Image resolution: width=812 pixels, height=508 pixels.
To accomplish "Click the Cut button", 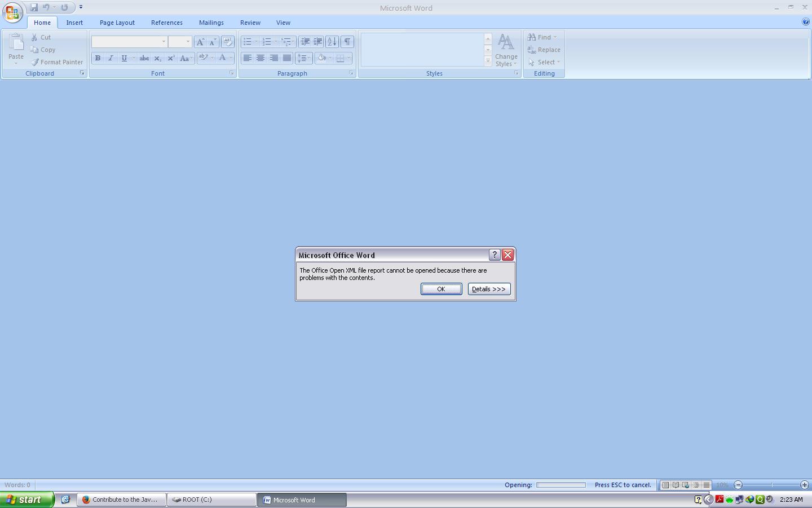I will tap(41, 37).
